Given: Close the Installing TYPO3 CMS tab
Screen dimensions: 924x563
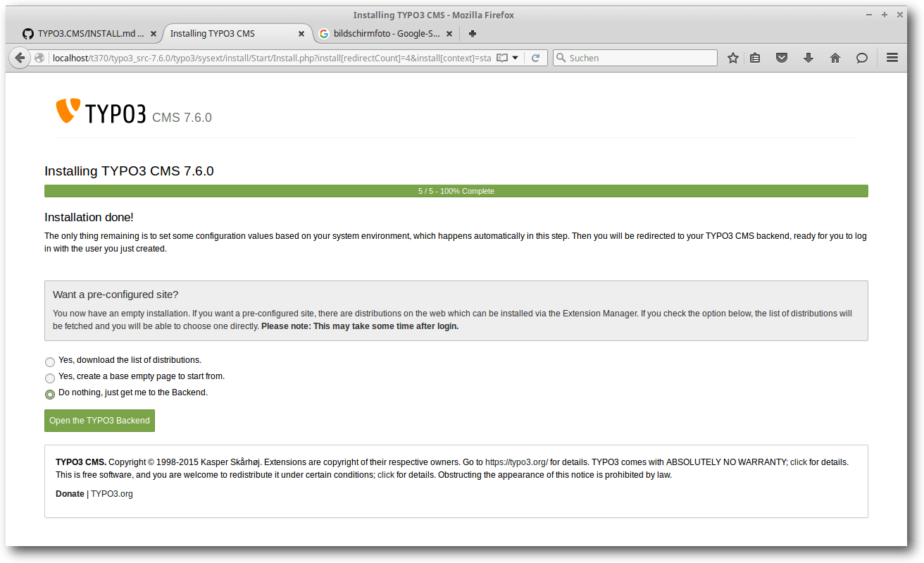Looking at the screenshot, I should click(x=301, y=33).
